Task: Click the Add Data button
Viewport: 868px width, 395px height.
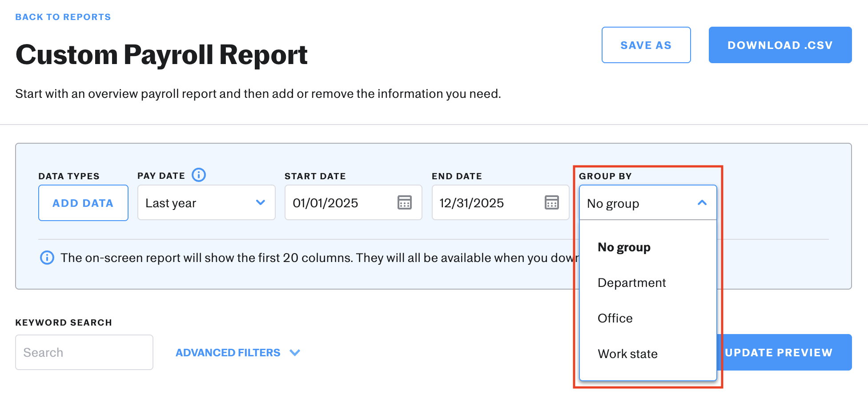Action: (83, 203)
